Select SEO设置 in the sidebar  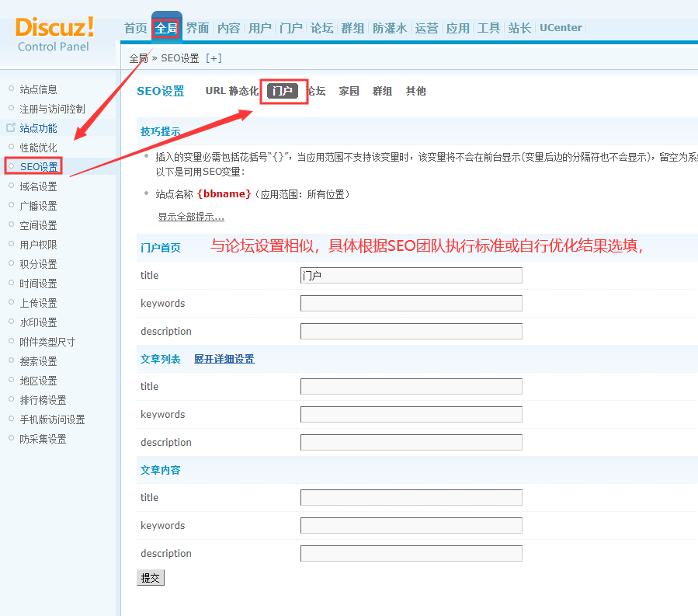click(39, 166)
